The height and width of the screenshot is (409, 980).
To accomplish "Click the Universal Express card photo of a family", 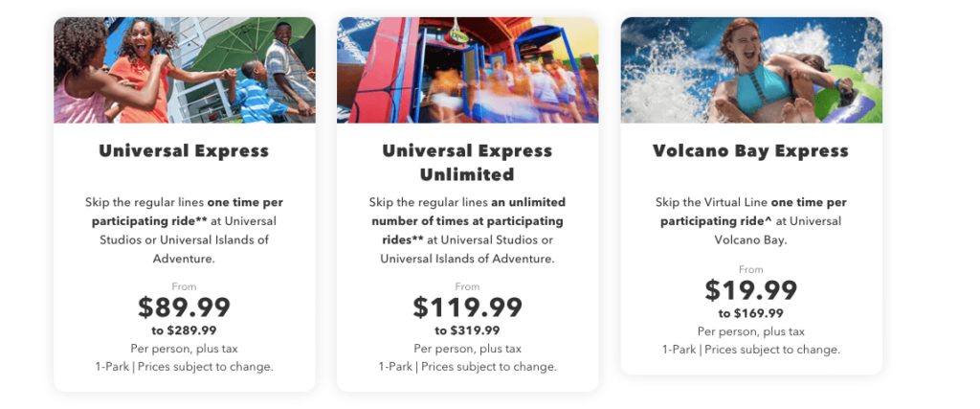I will pyautogui.click(x=184, y=70).
